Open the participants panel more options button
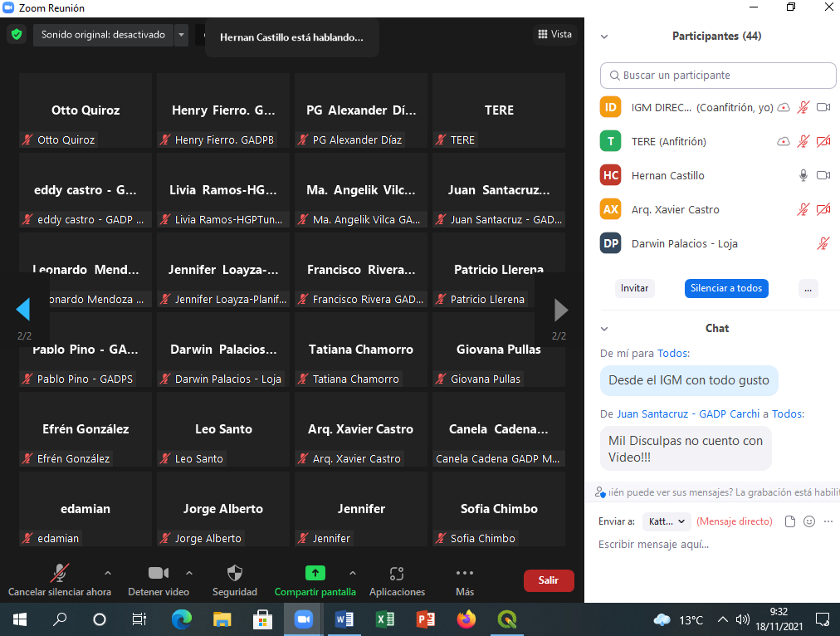840x636 pixels. tap(808, 288)
